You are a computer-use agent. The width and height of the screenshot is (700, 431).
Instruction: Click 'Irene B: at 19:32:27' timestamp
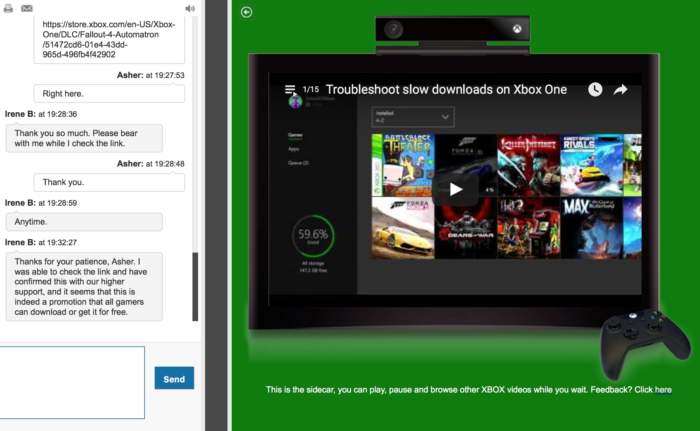pyautogui.click(x=41, y=243)
